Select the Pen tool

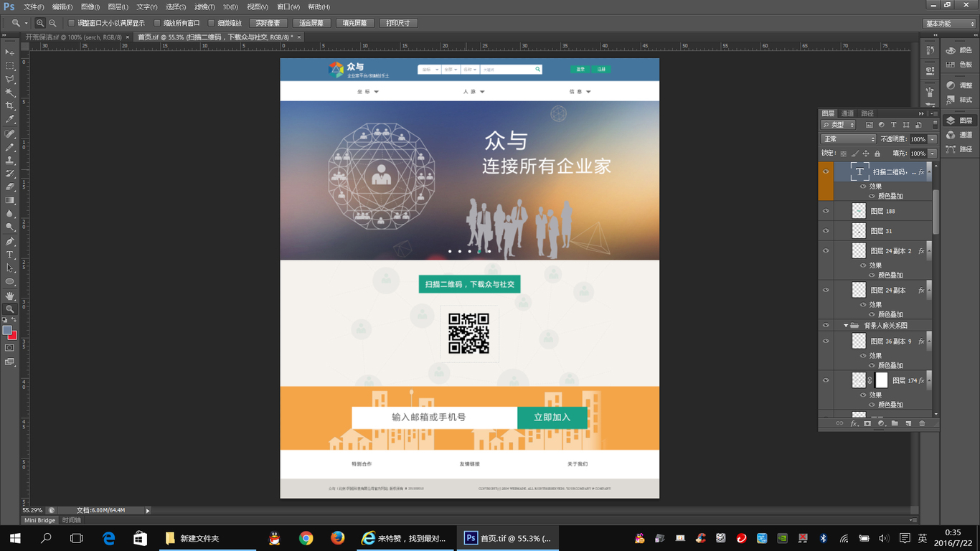coord(10,242)
